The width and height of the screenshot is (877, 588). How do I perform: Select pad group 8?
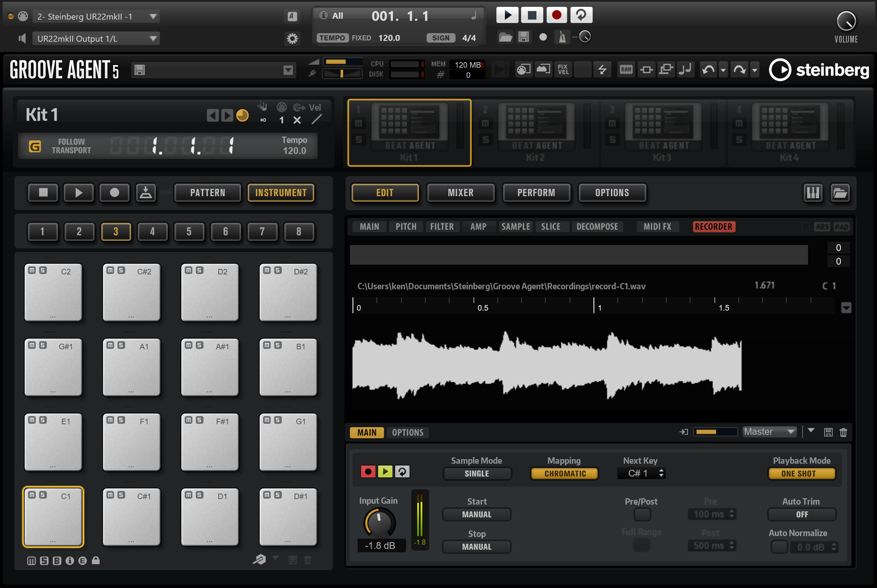[299, 231]
